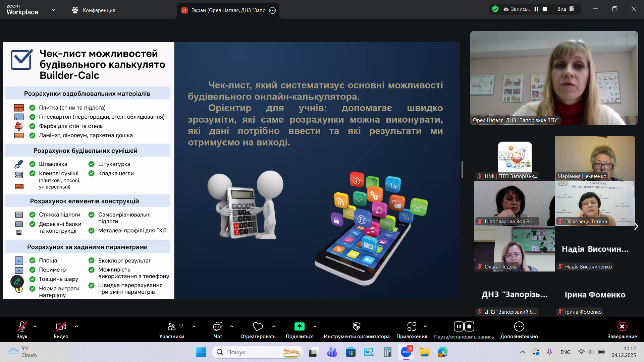This screenshot has height=362, width=644.
Task: Stop recording from the top bar
Action: (x=545, y=9)
